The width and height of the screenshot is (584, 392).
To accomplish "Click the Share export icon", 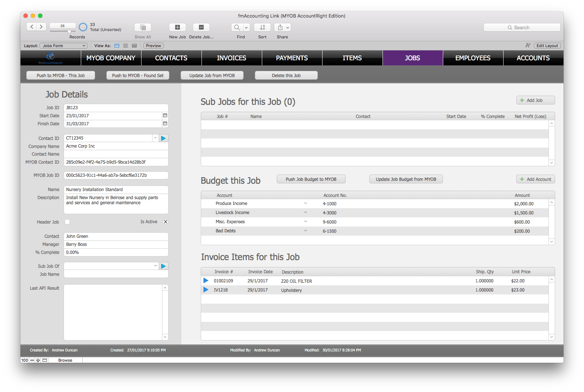I will pos(280,27).
